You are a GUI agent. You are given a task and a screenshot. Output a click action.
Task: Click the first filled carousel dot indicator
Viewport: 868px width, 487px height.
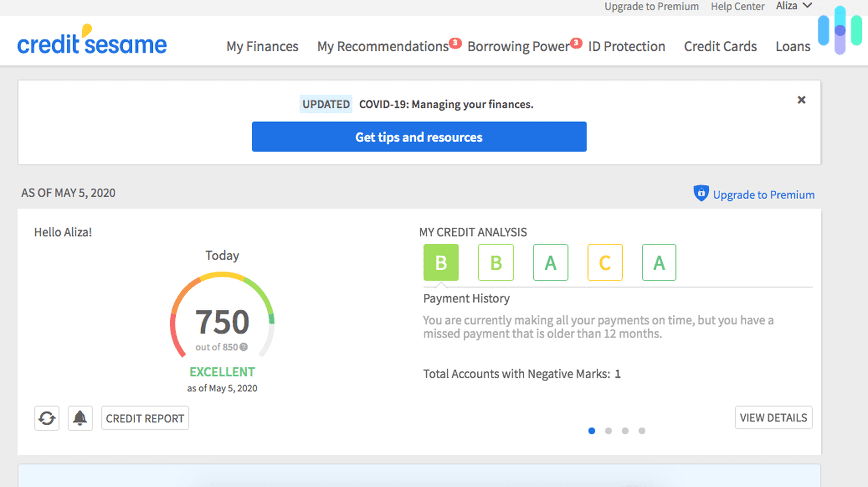tap(592, 431)
